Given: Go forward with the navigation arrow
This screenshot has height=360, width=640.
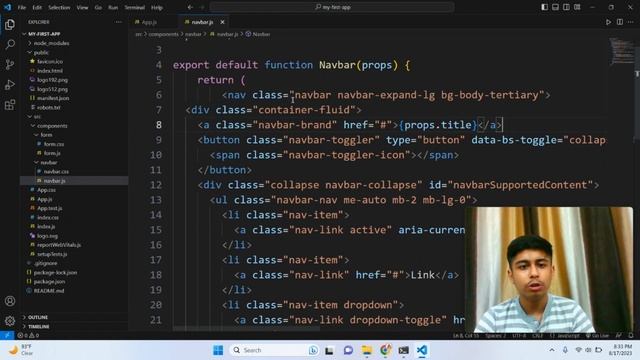Looking at the screenshot, I should [x=202, y=7].
